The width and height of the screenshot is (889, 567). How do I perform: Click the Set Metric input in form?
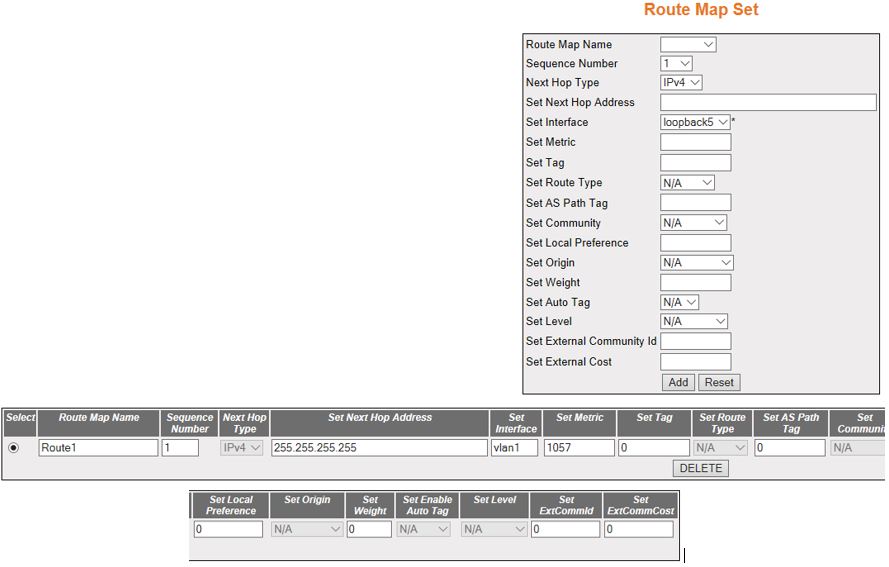[696, 142]
